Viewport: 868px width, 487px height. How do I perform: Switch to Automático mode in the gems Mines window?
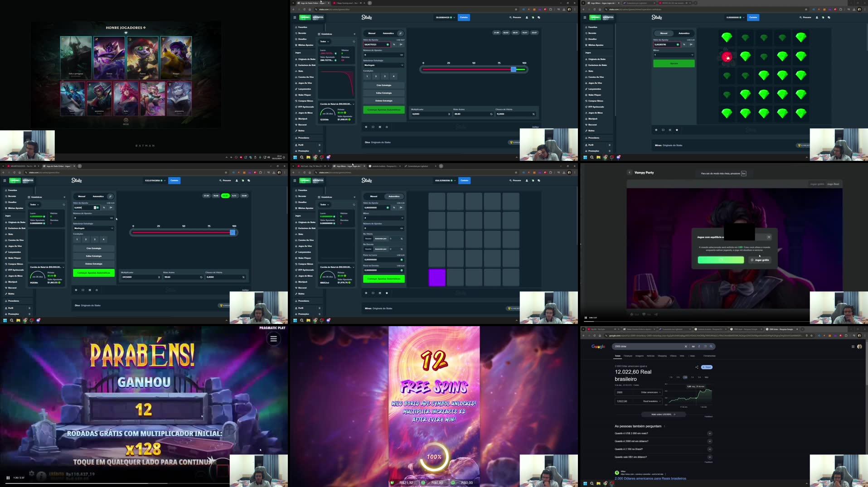tap(684, 33)
